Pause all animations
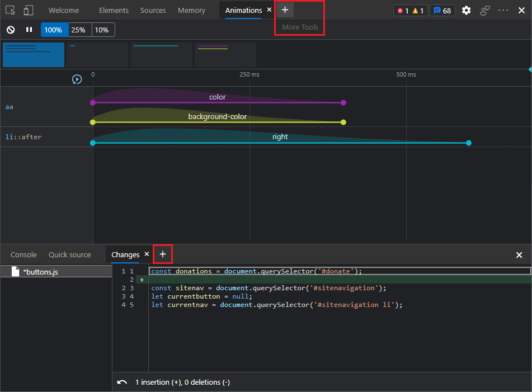 point(29,30)
